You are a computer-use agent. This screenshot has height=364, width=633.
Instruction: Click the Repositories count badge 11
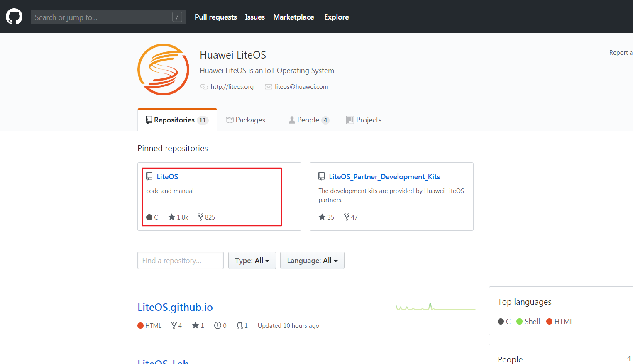tap(203, 120)
